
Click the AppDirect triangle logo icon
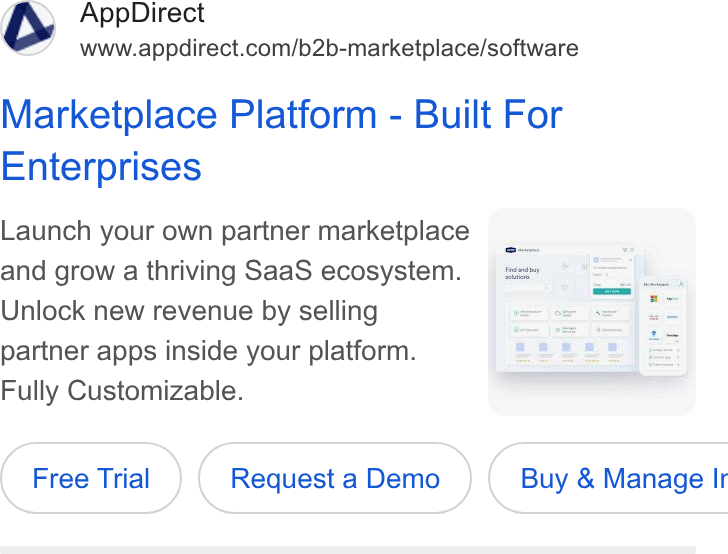point(28,28)
